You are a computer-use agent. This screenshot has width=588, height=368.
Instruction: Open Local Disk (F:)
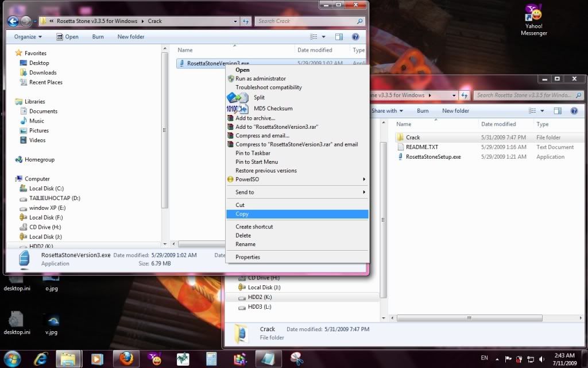click(46, 217)
